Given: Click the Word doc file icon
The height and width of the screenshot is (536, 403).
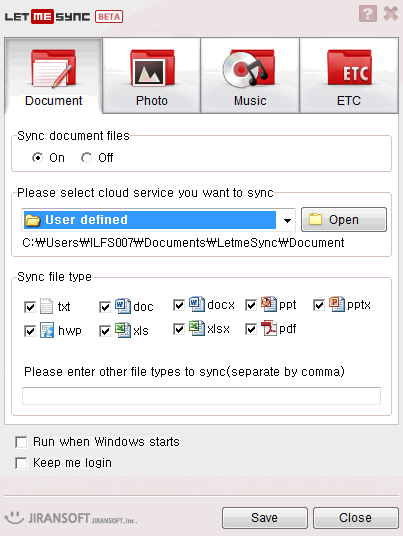Looking at the screenshot, I should coord(122,306).
